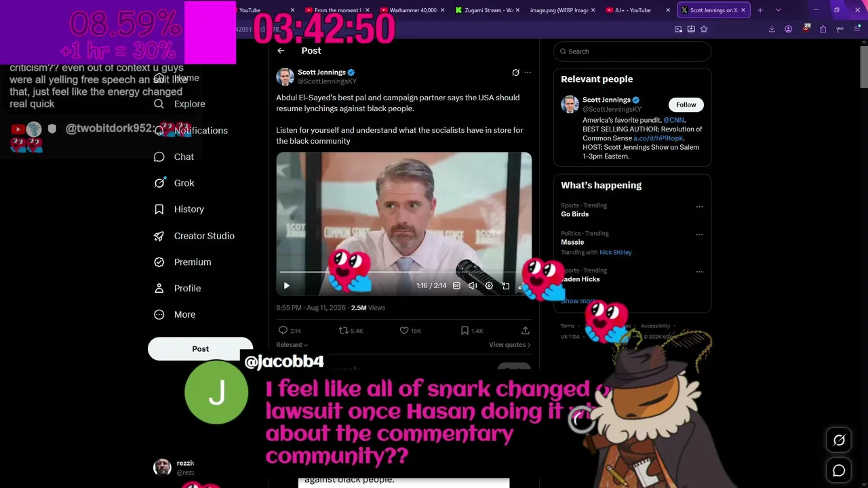
Task: Open the browser extensions puzzle icon
Action: click(x=823, y=29)
